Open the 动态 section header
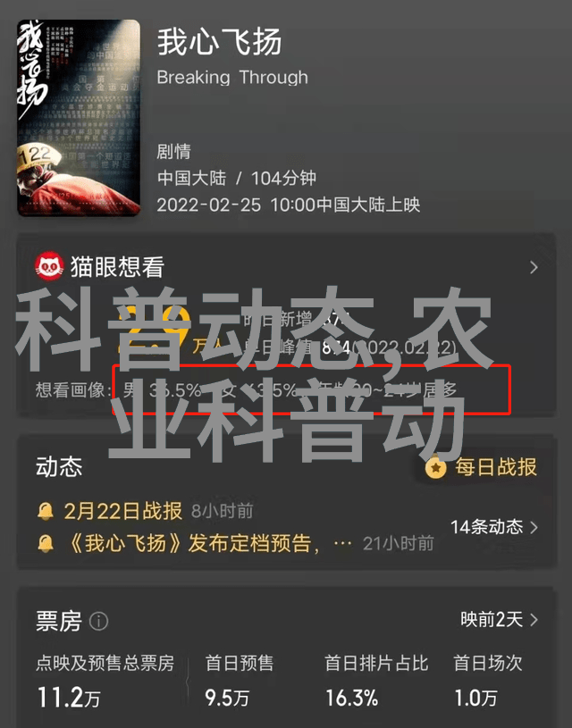 59,467
